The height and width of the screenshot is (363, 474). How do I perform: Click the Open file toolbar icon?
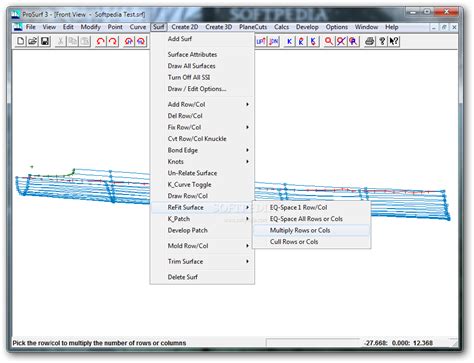pos(33,41)
